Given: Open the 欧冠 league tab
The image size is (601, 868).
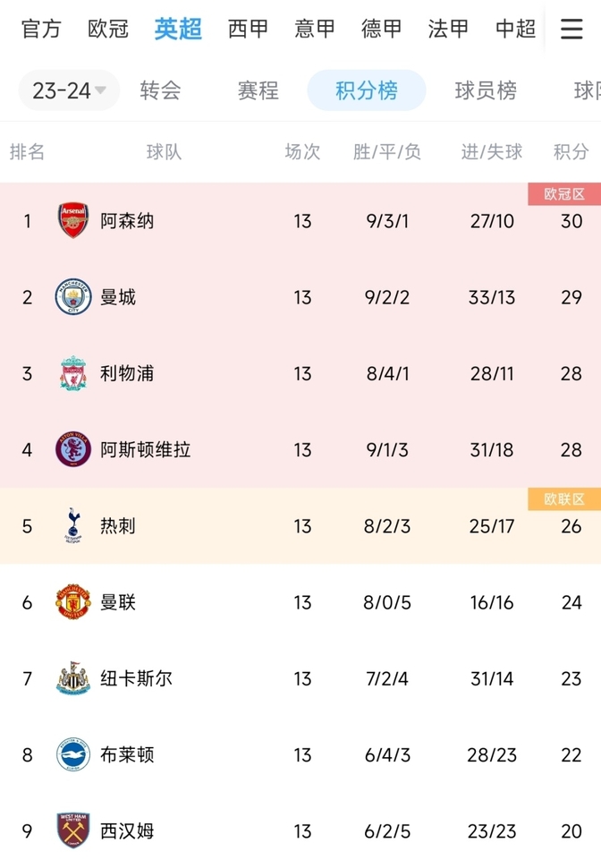Looking at the screenshot, I should (108, 29).
